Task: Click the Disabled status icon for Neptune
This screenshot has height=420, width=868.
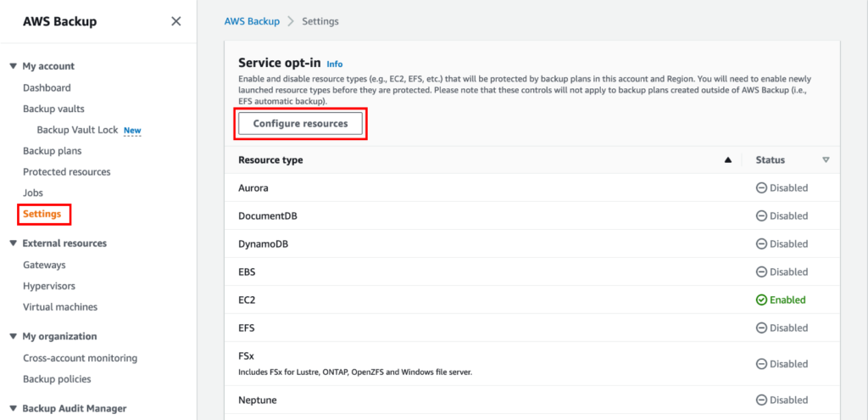Action: (761, 400)
